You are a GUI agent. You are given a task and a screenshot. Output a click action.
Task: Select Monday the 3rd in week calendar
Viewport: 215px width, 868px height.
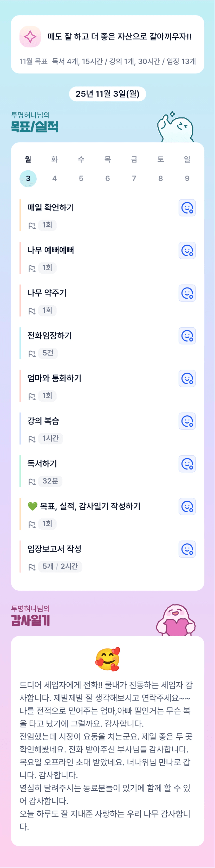[x=28, y=178]
